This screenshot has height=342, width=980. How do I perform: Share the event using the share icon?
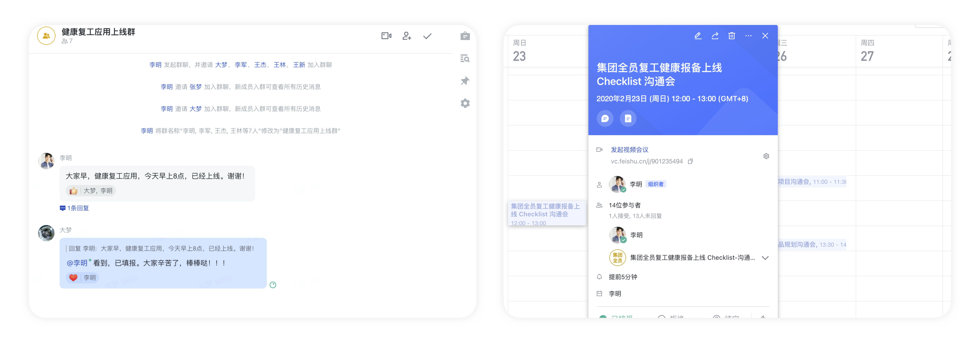715,36
